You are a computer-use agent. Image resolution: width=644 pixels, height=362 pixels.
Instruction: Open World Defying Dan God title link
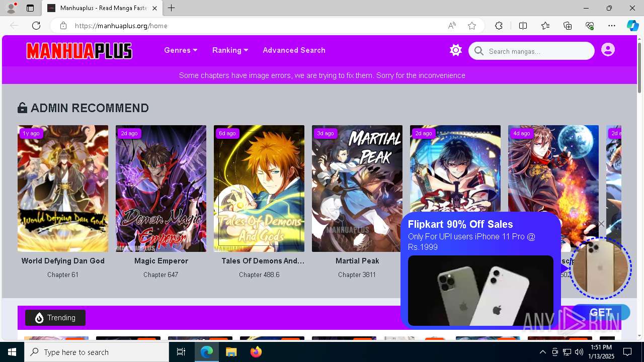(63, 261)
